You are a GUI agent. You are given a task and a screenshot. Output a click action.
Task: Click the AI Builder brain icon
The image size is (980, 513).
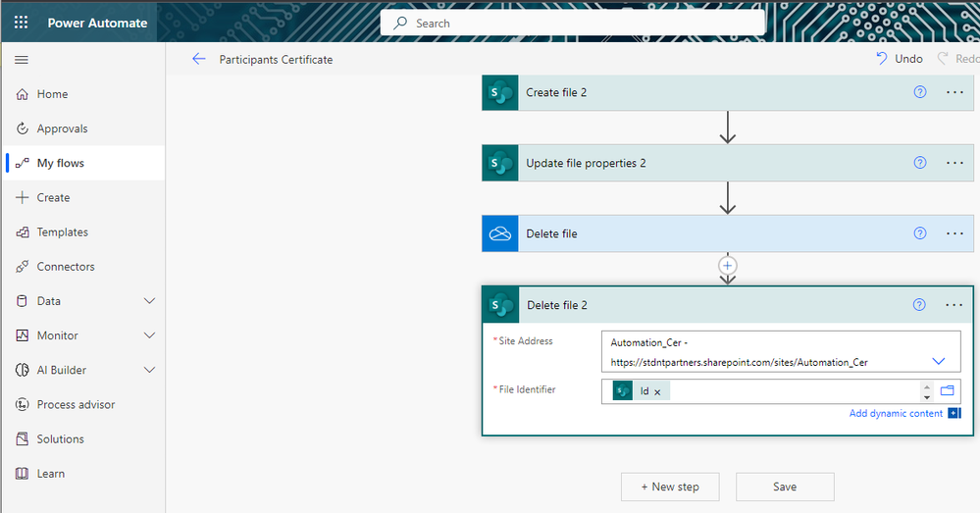[x=22, y=370]
